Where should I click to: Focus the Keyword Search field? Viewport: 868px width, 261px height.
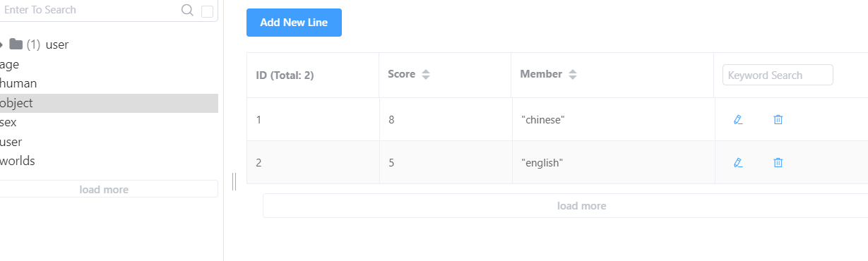coord(778,75)
